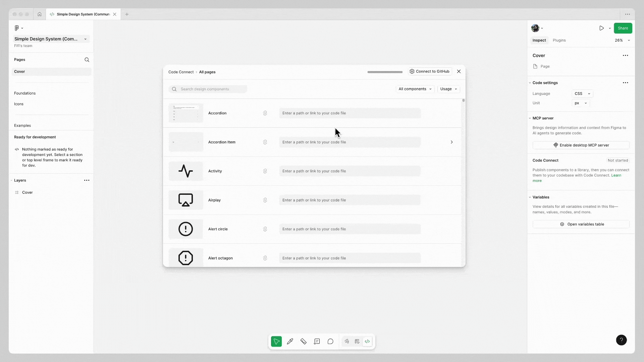
Task: Open Code settings options with the ellipsis icon
Action: tap(625, 83)
